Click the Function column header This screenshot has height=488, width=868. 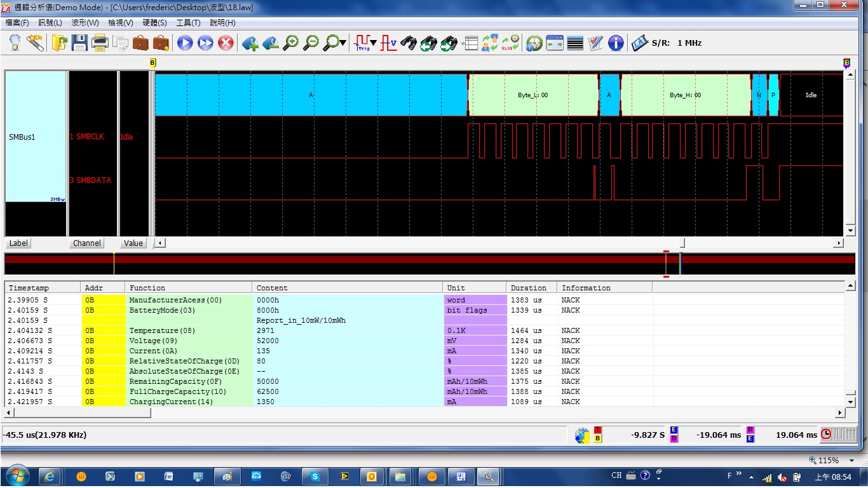click(x=189, y=288)
